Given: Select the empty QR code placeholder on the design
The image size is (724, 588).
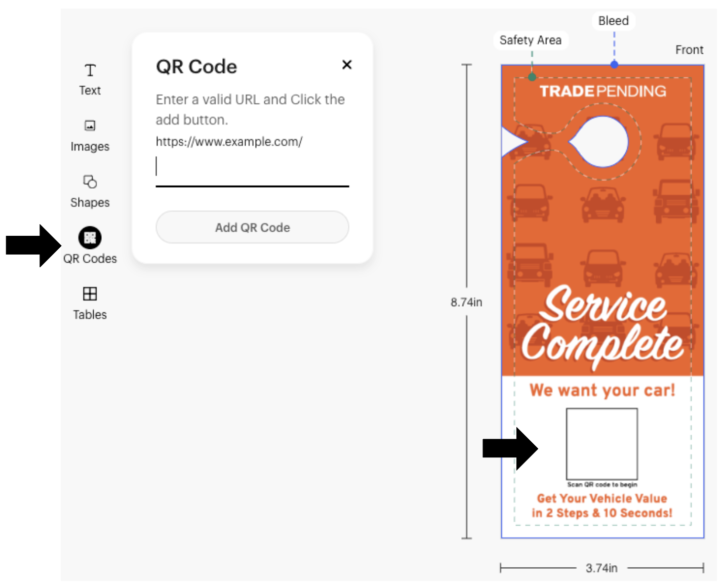Looking at the screenshot, I should [x=602, y=444].
